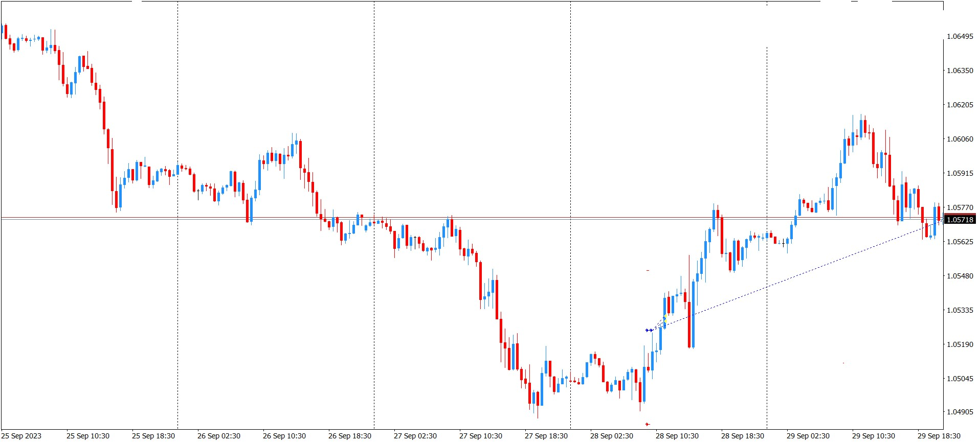Click the 1.06350 price axis label
The image size is (980, 443).
click(960, 71)
